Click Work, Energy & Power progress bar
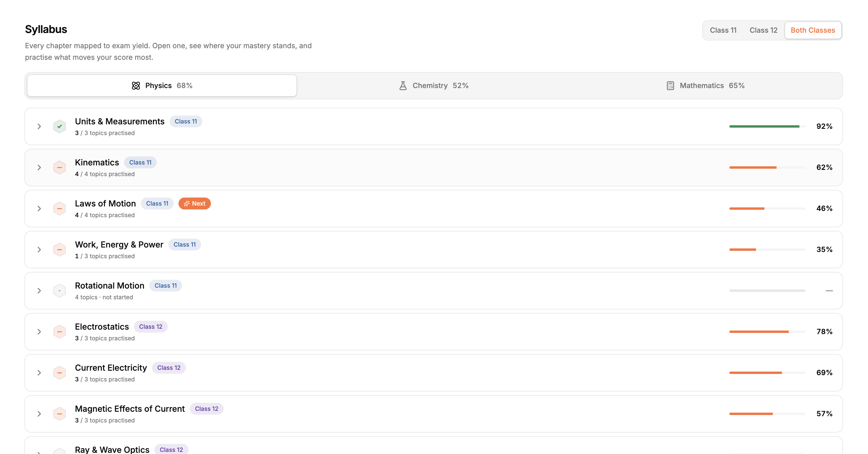The height and width of the screenshot is (454, 868). tap(767, 250)
